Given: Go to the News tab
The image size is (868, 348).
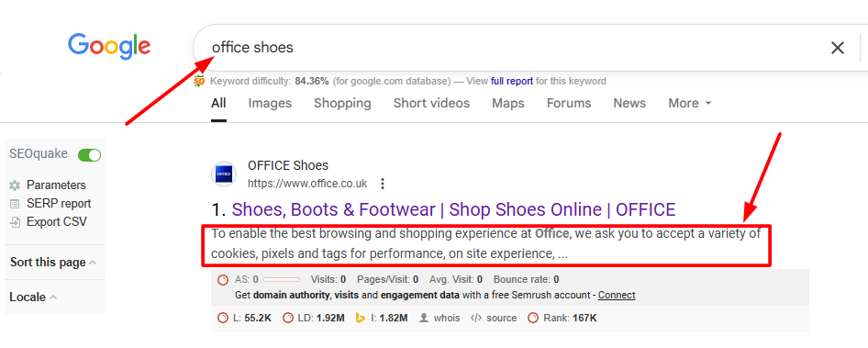Looking at the screenshot, I should [629, 103].
